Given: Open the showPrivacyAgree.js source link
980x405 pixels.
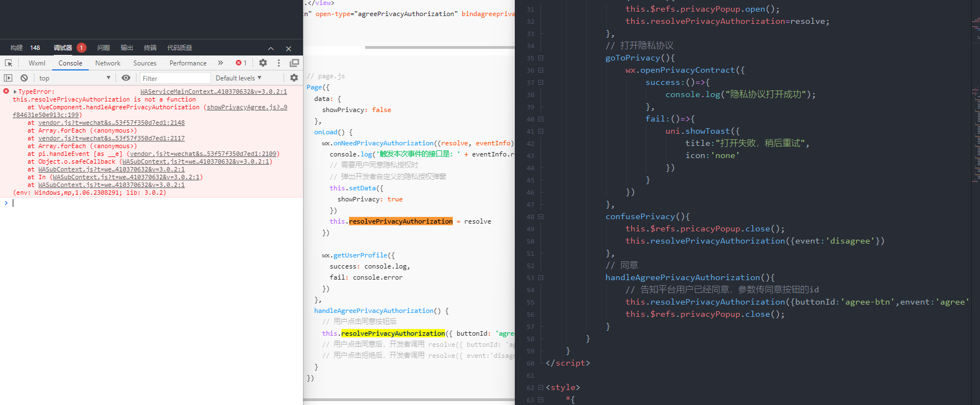Looking at the screenshot, I should 247,107.
